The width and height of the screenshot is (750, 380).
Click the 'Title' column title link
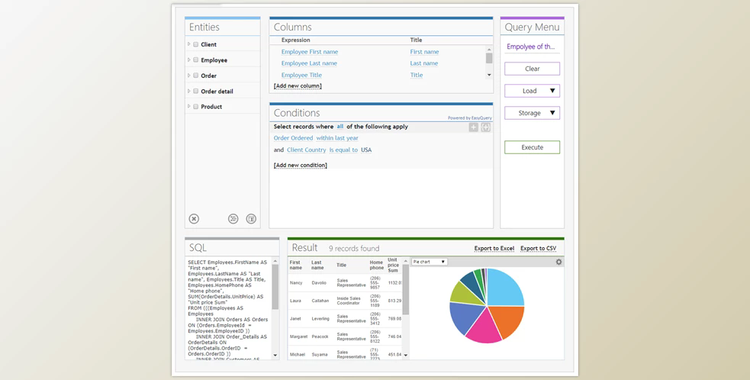tap(416, 75)
